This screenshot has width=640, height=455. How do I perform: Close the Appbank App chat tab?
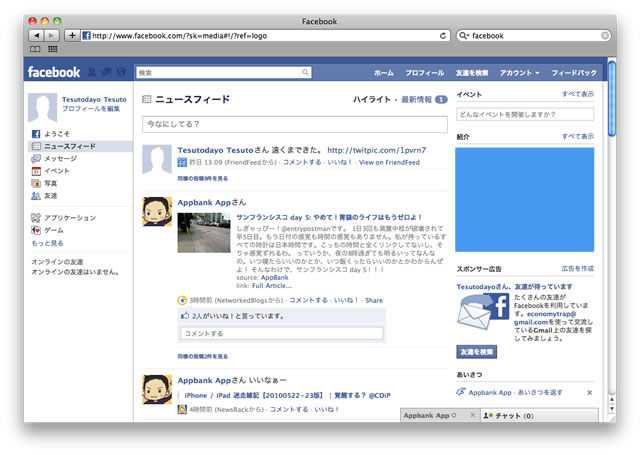pos(472,415)
